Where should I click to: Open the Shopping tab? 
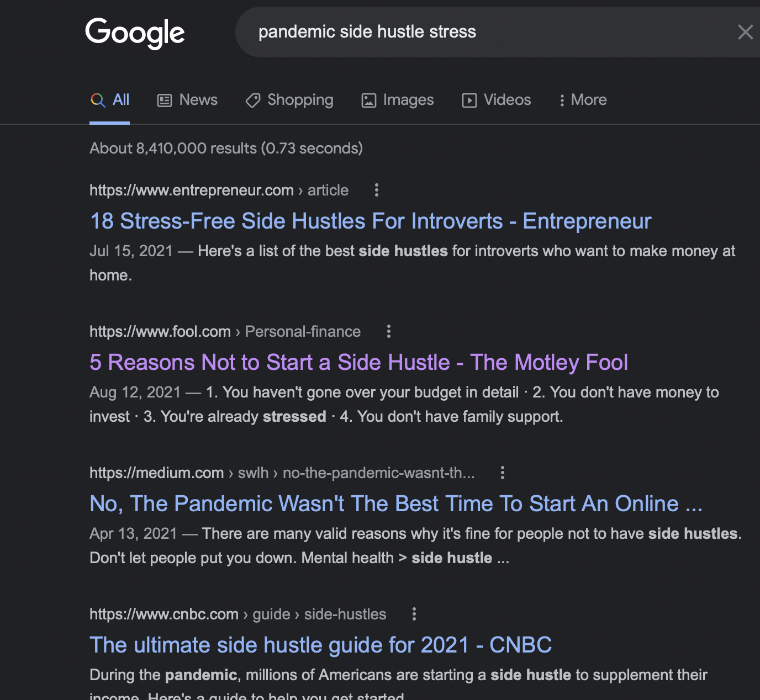(289, 100)
